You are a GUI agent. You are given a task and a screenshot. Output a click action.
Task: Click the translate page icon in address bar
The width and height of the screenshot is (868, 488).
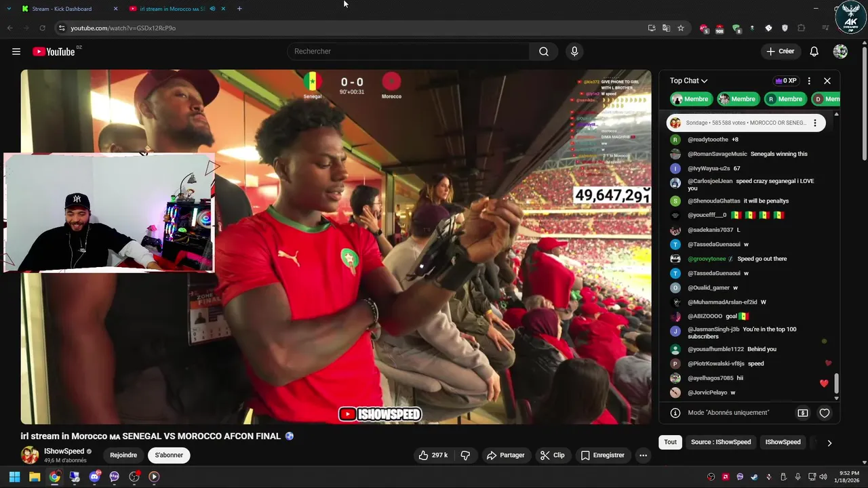[666, 28]
